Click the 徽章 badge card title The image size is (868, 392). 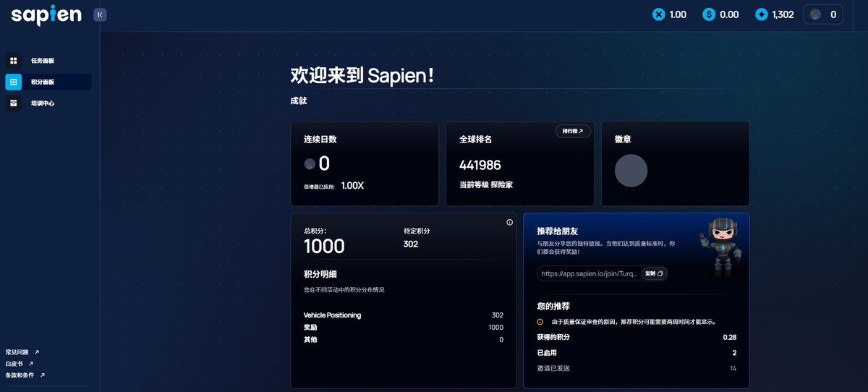pos(623,139)
